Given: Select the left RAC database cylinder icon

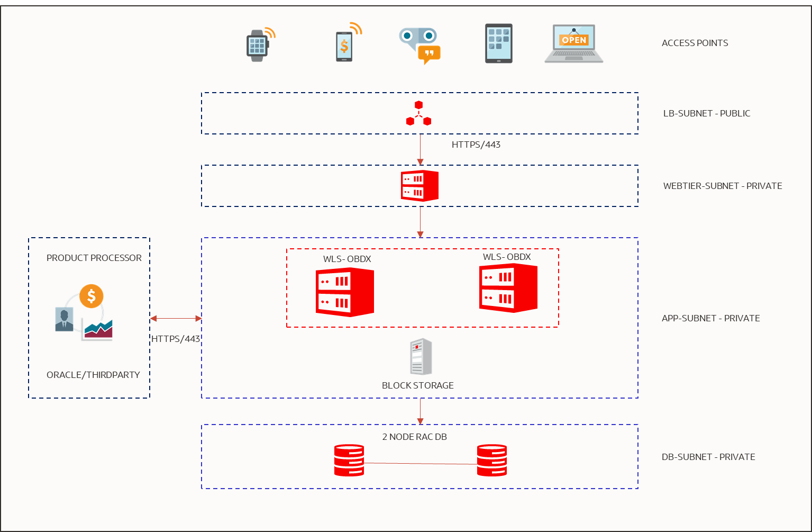Looking at the screenshot, I should coord(349,459).
